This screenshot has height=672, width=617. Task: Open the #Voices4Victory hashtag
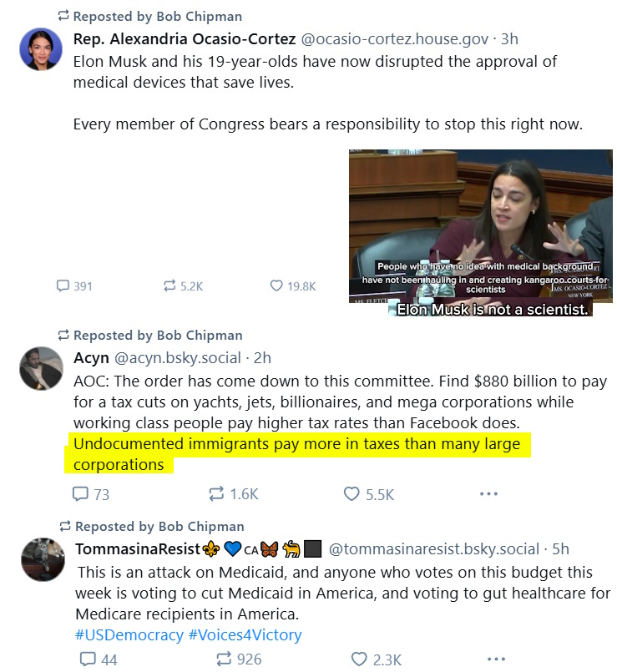pyautogui.click(x=245, y=634)
